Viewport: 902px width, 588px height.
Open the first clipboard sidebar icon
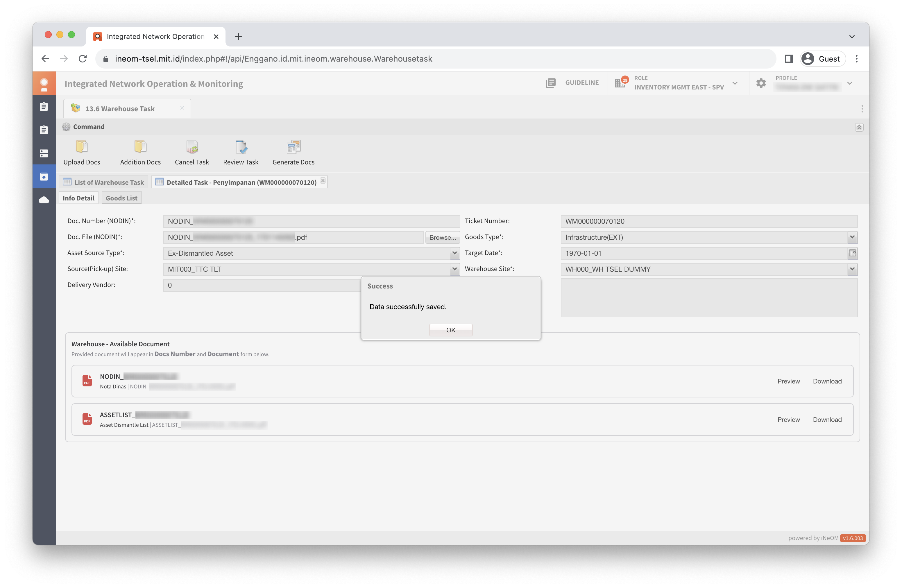click(44, 107)
